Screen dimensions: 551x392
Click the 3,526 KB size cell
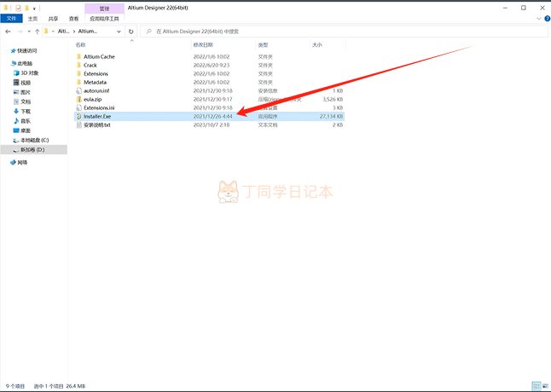click(333, 100)
